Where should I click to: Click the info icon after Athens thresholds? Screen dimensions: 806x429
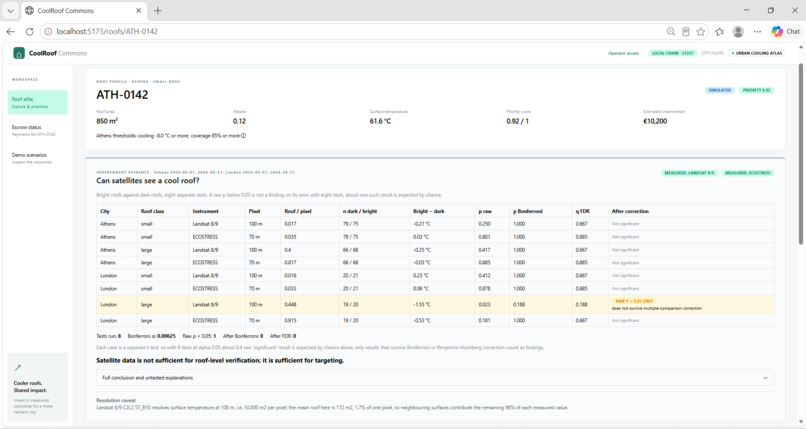(x=244, y=136)
